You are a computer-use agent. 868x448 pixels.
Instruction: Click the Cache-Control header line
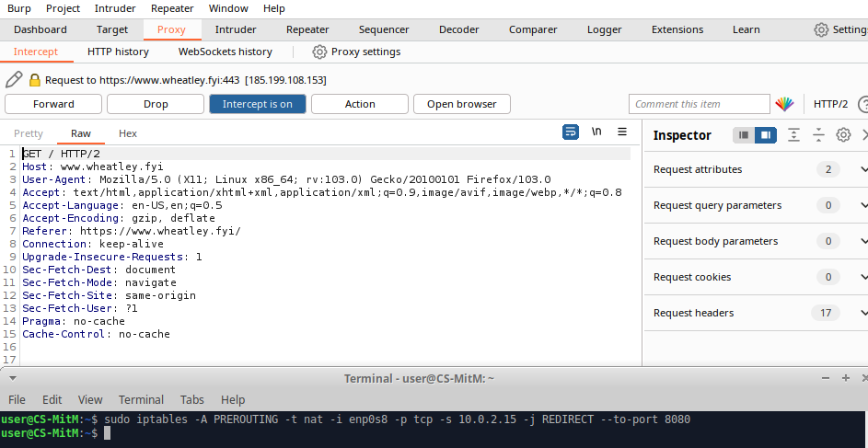(97, 334)
